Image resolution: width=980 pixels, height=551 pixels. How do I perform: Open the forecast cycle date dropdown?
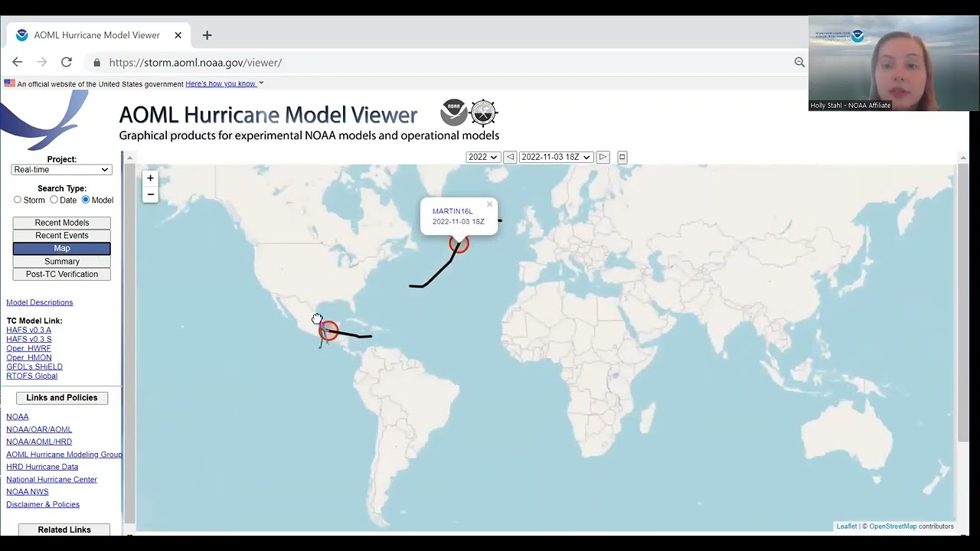click(x=556, y=157)
